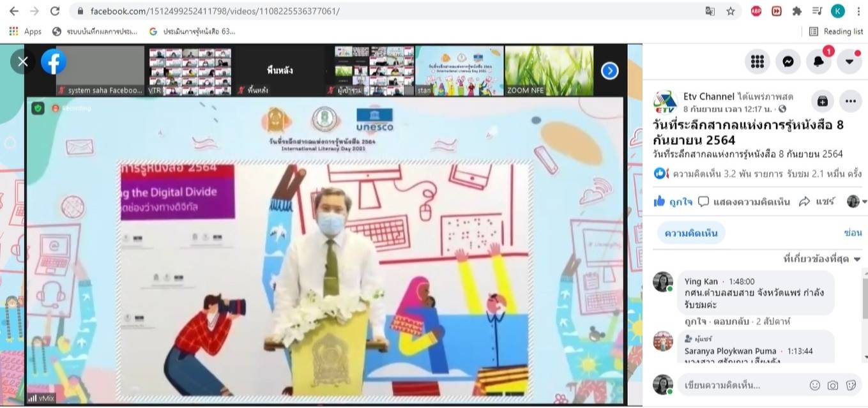Attach a photo to the comment

pyautogui.click(x=833, y=385)
